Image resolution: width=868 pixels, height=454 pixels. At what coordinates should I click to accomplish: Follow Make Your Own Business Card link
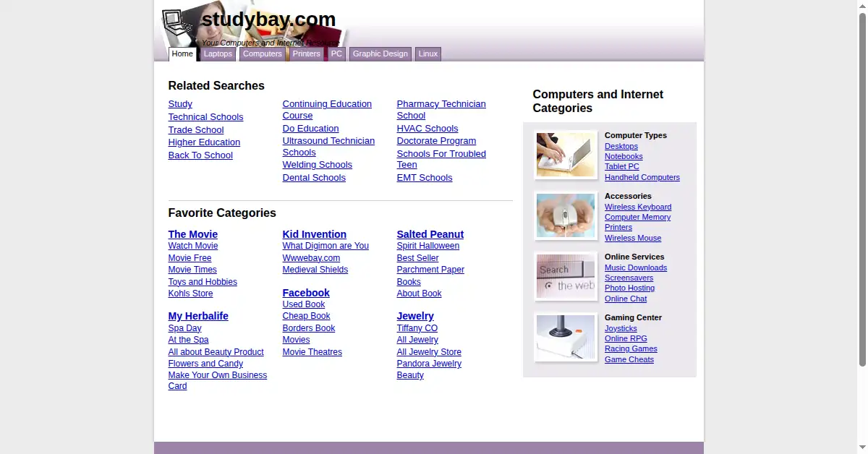[x=218, y=380]
